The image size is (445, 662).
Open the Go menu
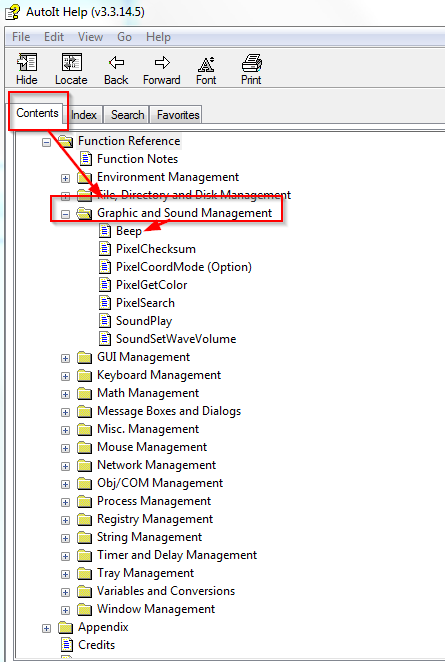(x=125, y=37)
